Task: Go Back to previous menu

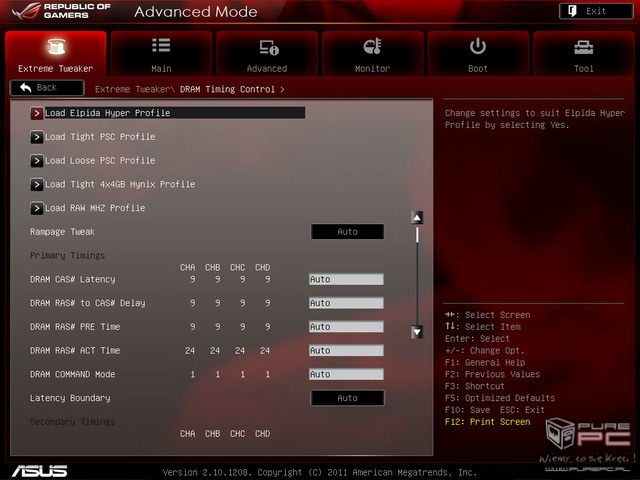Action: click(x=47, y=88)
